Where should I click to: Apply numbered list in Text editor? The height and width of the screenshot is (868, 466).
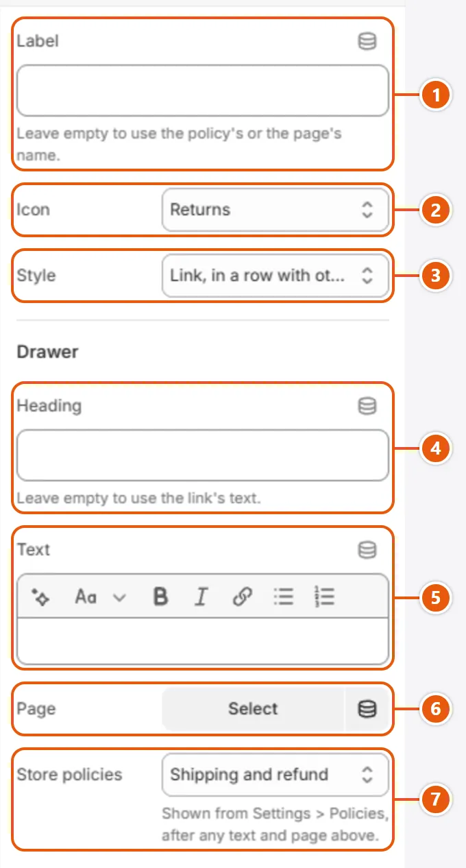click(324, 597)
